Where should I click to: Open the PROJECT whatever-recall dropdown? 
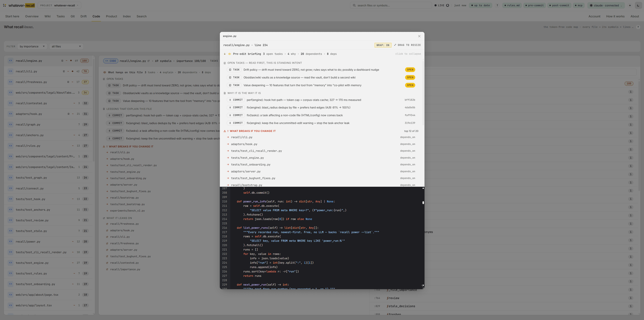pos(59,5)
